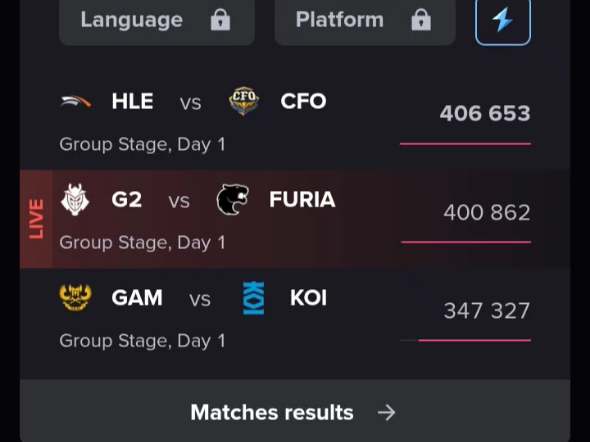Click the red LIVE badge
This screenshot has height=442, width=590.
[36, 219]
